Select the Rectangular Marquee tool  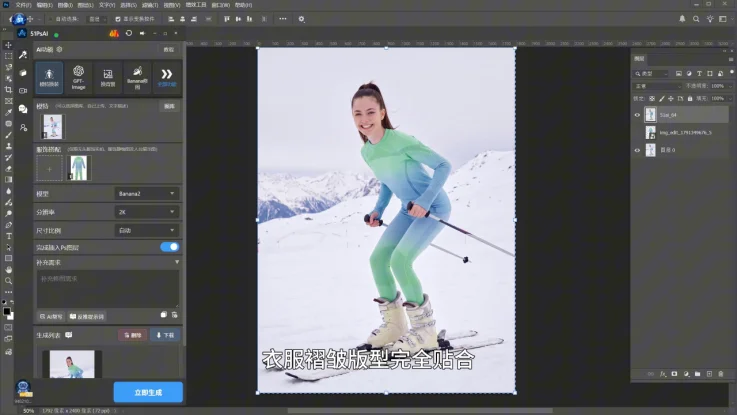(8, 56)
